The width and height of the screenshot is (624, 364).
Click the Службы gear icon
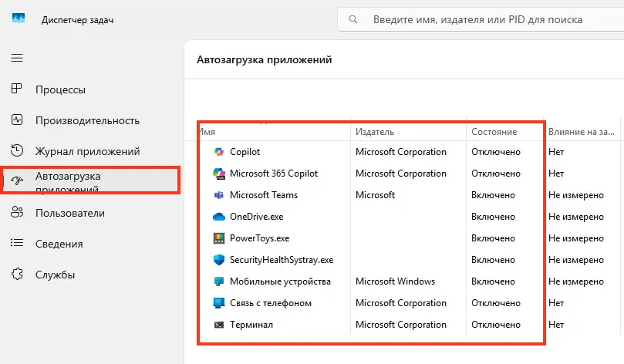pyautogui.click(x=17, y=274)
